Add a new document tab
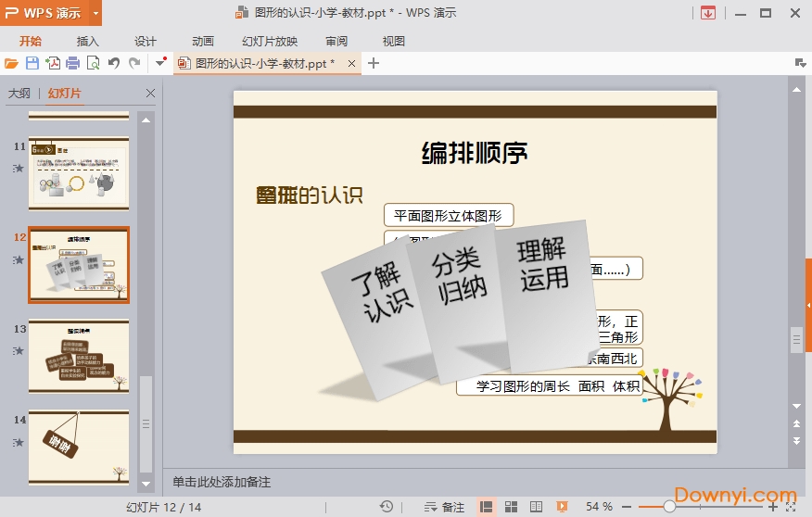Image resolution: width=812 pixels, height=517 pixels. 374,63
